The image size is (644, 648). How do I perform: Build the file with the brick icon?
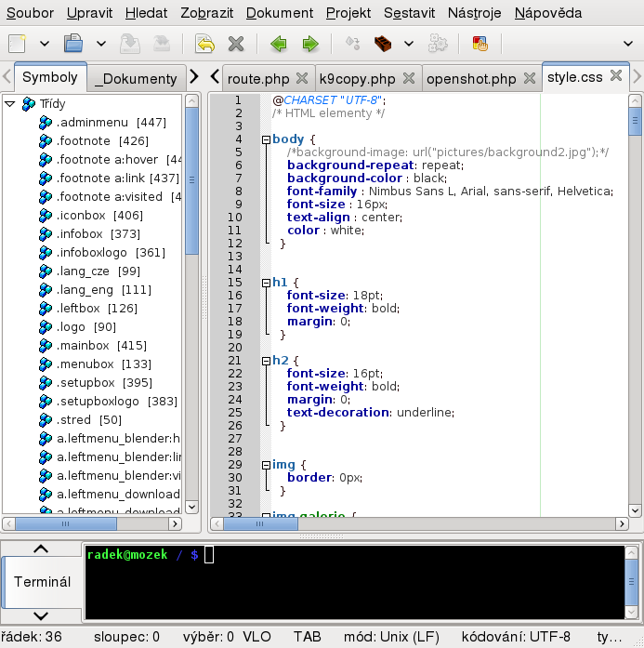click(382, 44)
